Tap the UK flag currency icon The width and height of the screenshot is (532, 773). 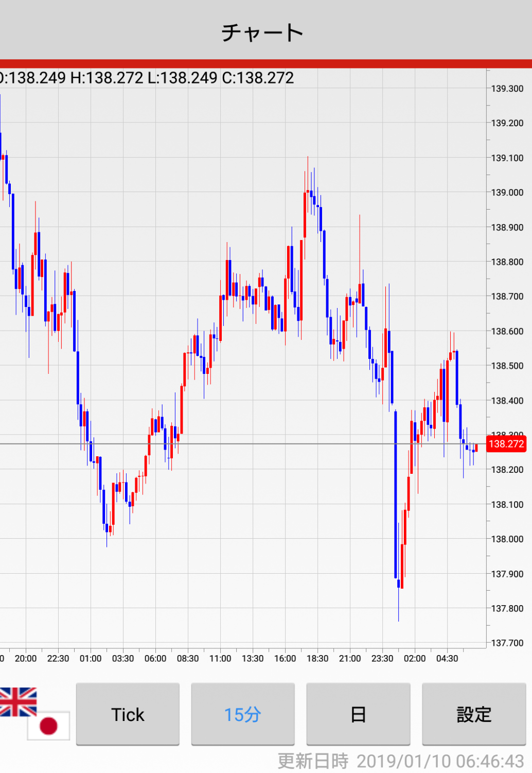18,701
